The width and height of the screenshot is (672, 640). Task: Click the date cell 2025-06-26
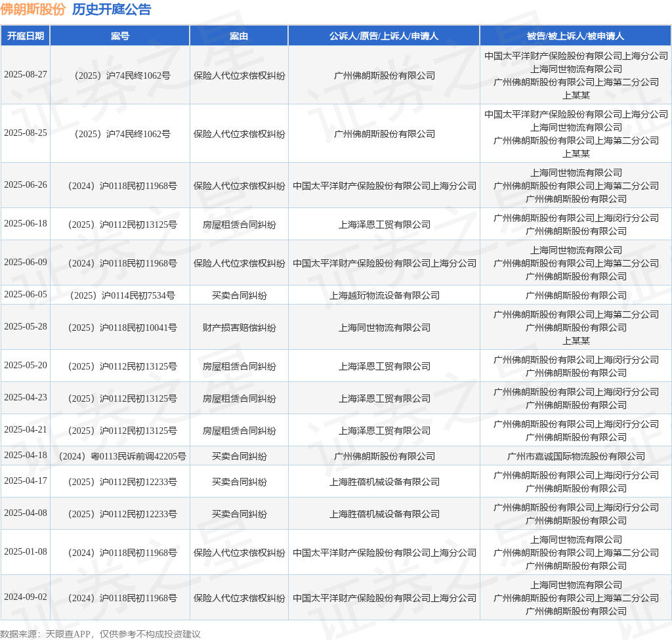click(x=26, y=184)
